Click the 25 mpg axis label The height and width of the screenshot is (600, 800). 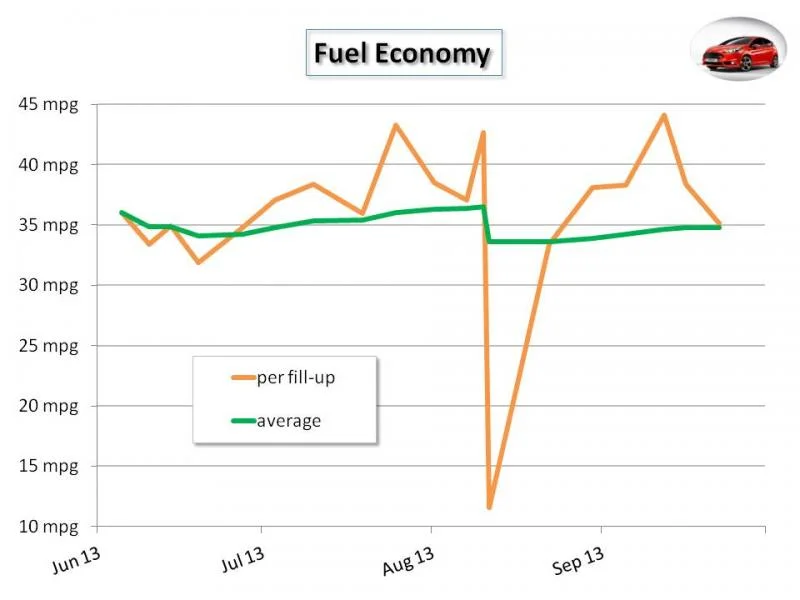pos(48,346)
